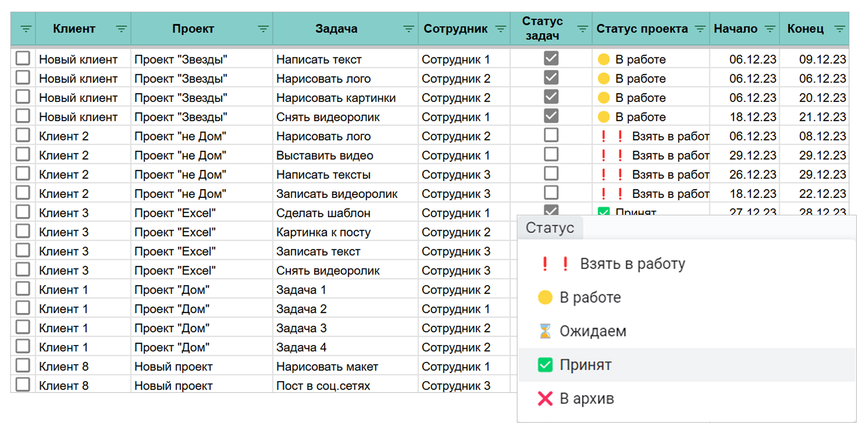Select Принят status option
Image resolution: width=868 pixels, height=434 pixels.
[687, 365]
